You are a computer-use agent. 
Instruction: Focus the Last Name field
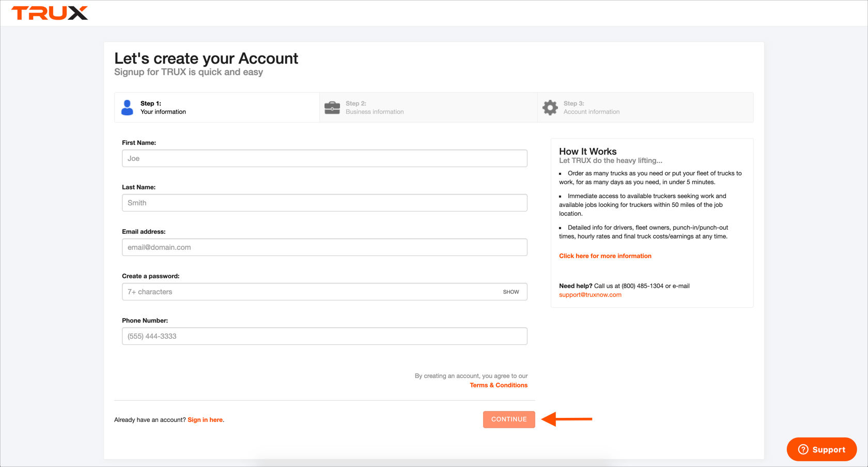[324, 203]
